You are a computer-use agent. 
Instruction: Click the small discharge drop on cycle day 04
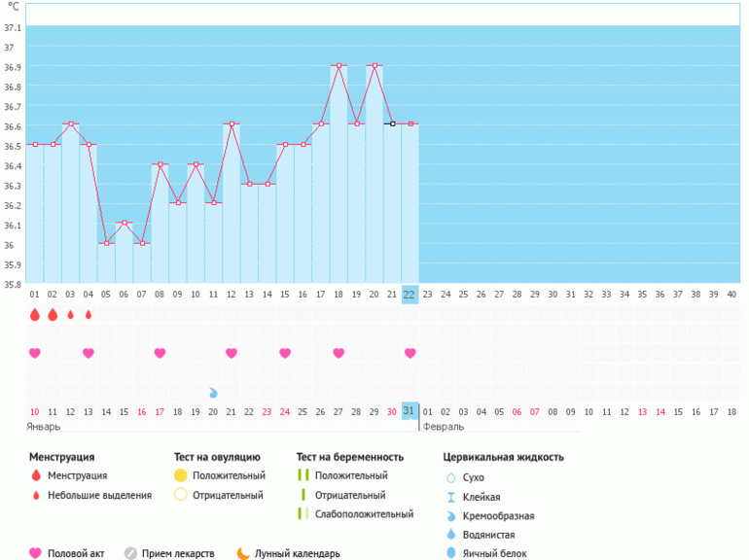[89, 315]
